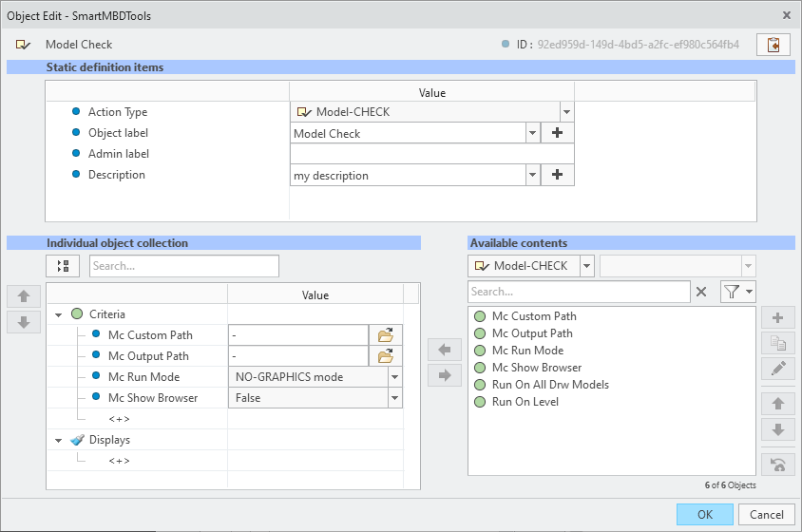This screenshot has height=532, width=802.
Task: Open the Mc Show Browser False dropdown
Action: pyautogui.click(x=395, y=398)
